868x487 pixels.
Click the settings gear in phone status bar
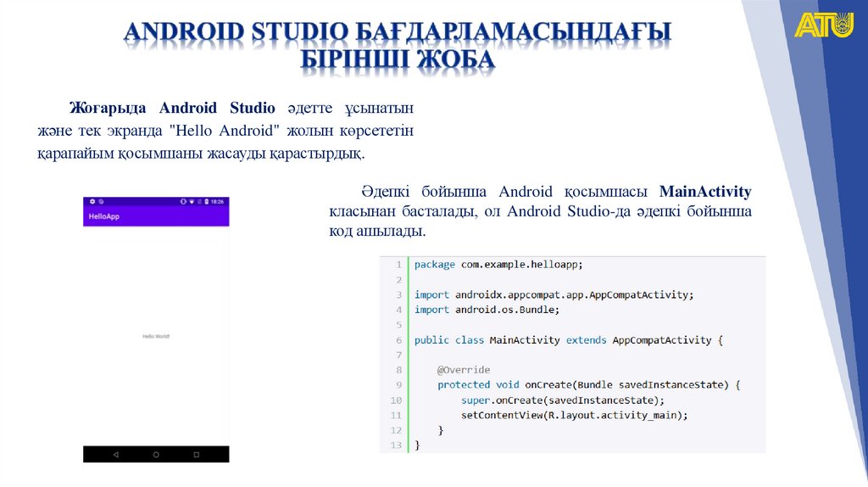coord(92,202)
